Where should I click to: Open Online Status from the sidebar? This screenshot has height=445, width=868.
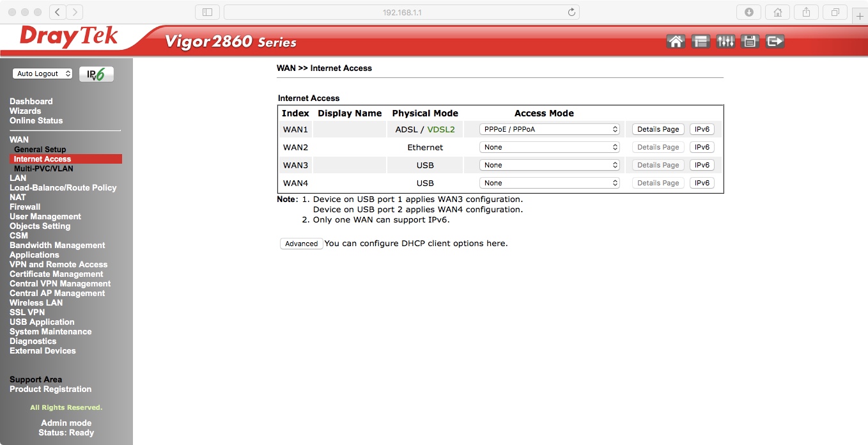click(36, 120)
